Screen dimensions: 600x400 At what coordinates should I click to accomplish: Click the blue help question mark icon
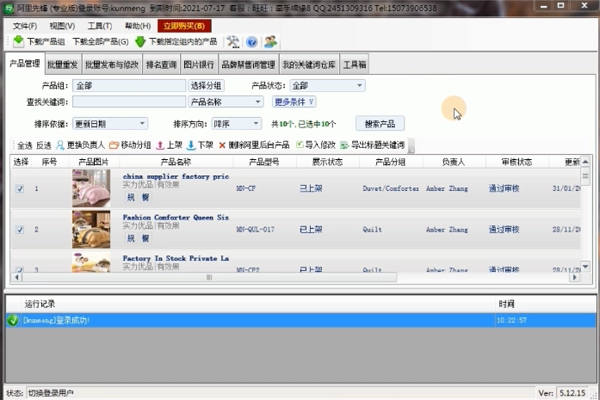coord(251,42)
